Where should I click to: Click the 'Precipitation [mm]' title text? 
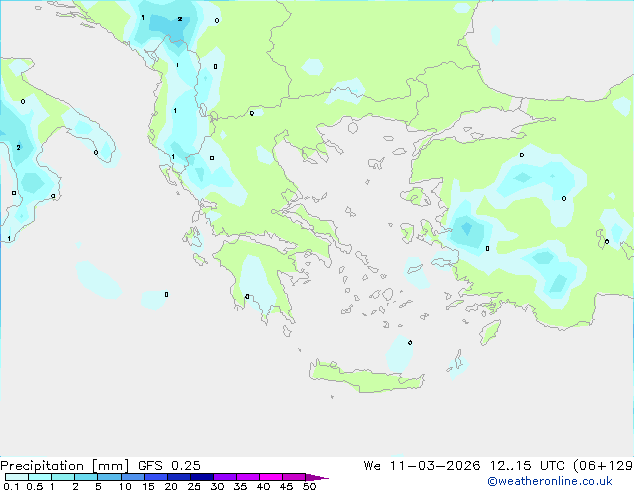(65, 466)
